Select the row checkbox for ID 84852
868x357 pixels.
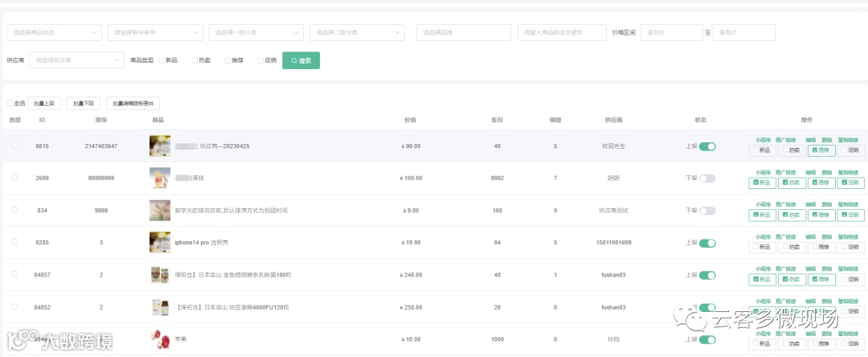15,306
